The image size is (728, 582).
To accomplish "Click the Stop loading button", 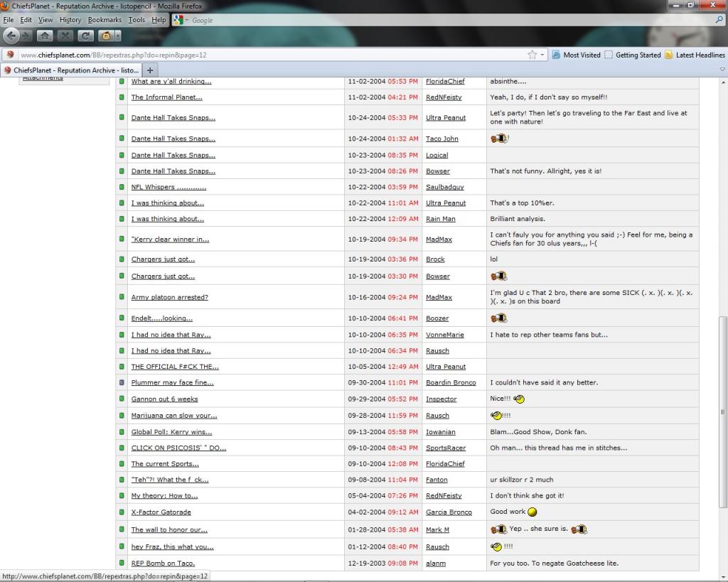I will 65,36.
